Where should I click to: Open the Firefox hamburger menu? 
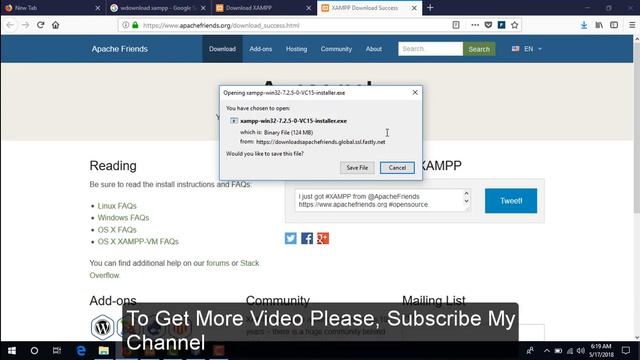pyautogui.click(x=632, y=25)
